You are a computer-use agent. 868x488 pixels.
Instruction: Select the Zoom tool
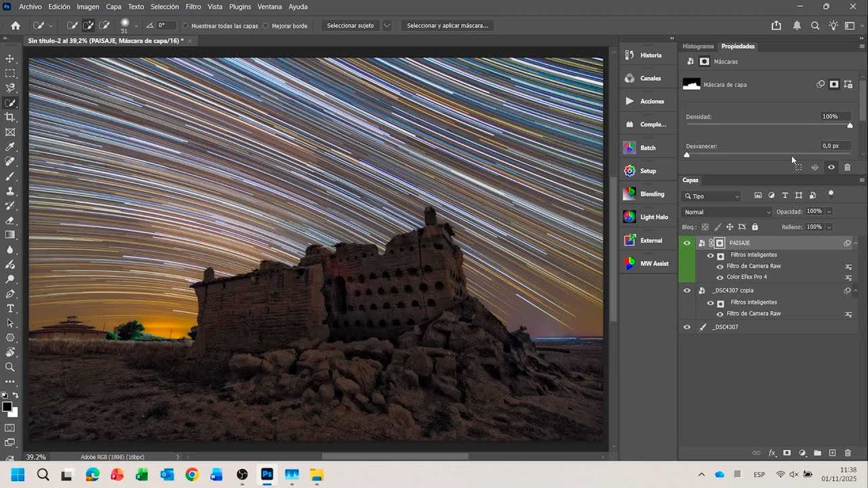pyautogui.click(x=10, y=367)
